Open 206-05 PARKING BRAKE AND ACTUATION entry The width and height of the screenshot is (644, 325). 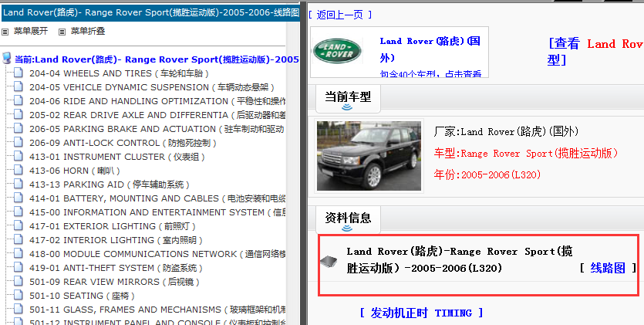157,129
